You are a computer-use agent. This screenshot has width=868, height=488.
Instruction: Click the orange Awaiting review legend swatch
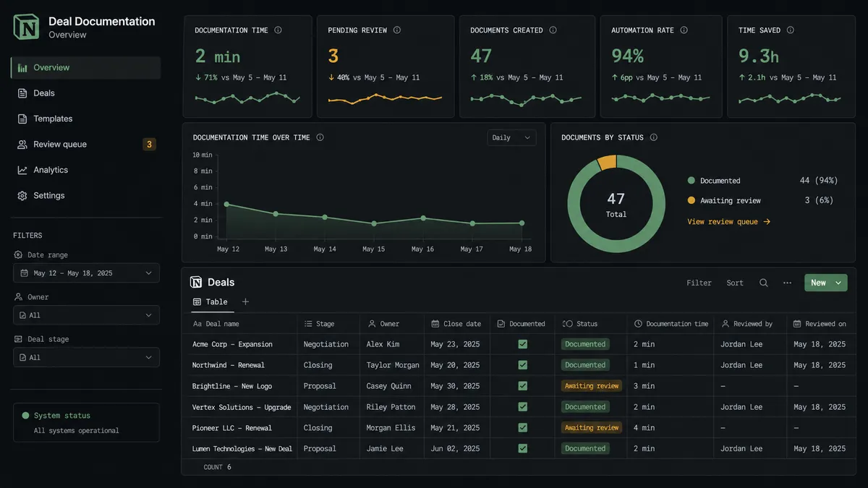pos(692,200)
